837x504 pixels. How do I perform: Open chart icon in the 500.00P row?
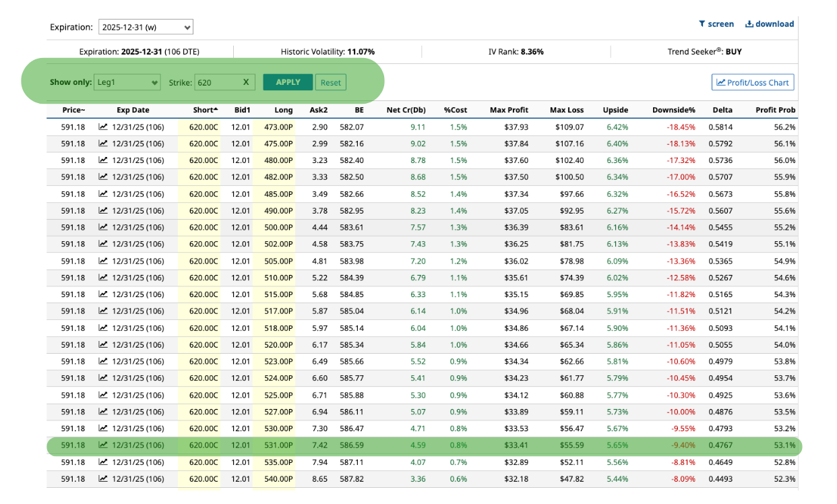click(x=103, y=227)
